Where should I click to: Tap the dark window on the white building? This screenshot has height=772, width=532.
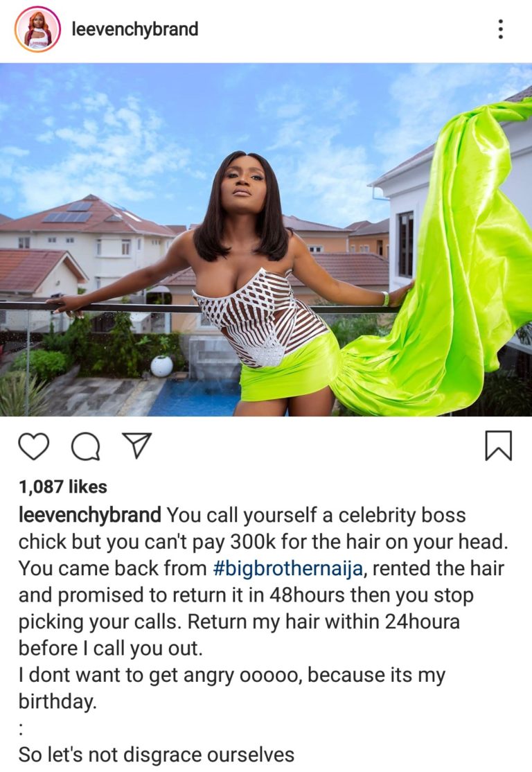click(x=405, y=244)
